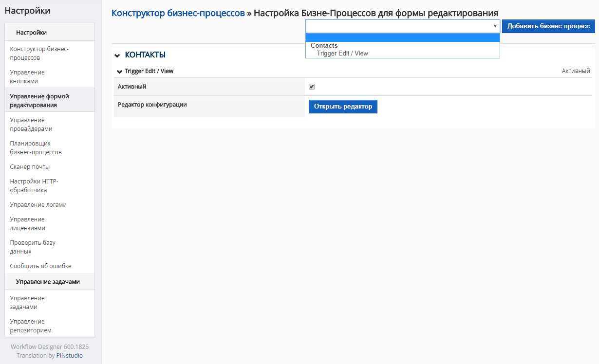Open Управление репозиторием in sidebar
Viewport: 599px width, 364px height.
tap(31, 326)
